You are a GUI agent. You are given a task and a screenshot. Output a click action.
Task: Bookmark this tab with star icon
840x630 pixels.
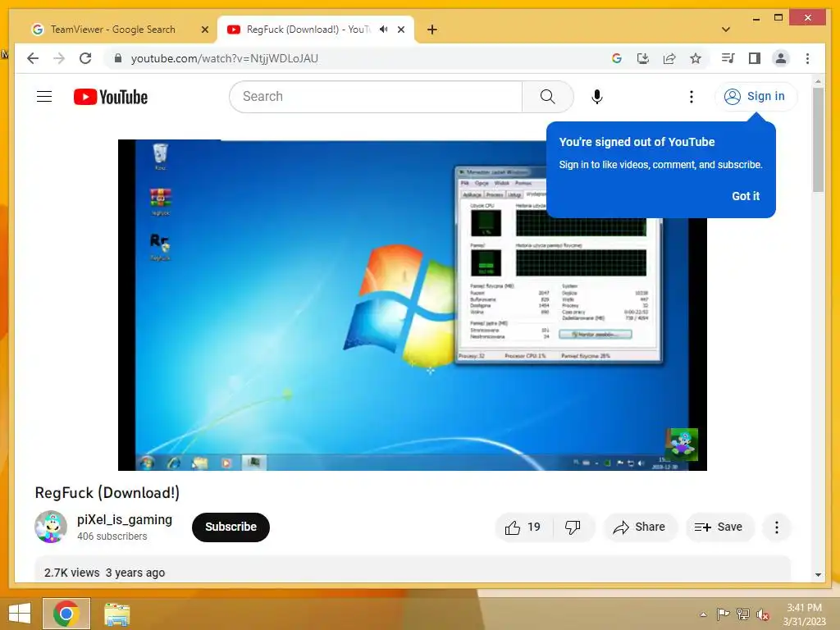(696, 58)
